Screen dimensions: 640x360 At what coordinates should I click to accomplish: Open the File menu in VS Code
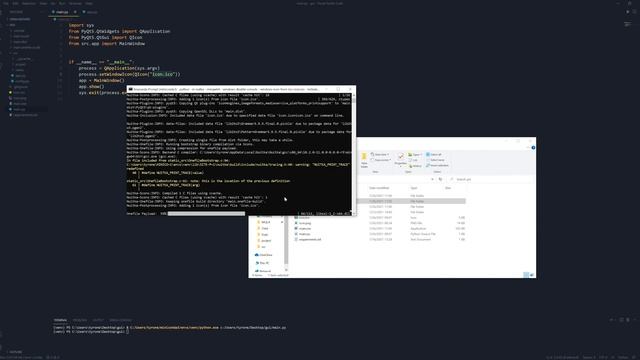pos(6,3)
